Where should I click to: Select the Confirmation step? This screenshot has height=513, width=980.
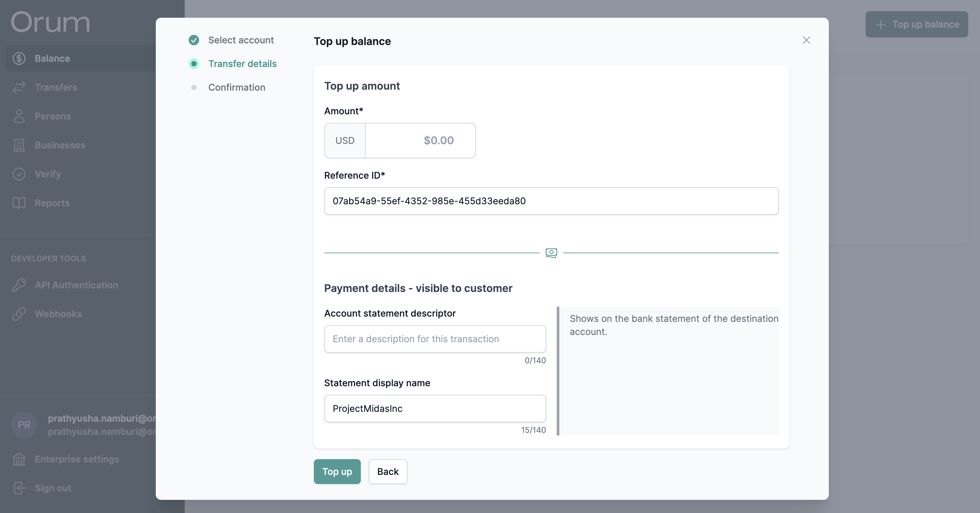pos(236,87)
